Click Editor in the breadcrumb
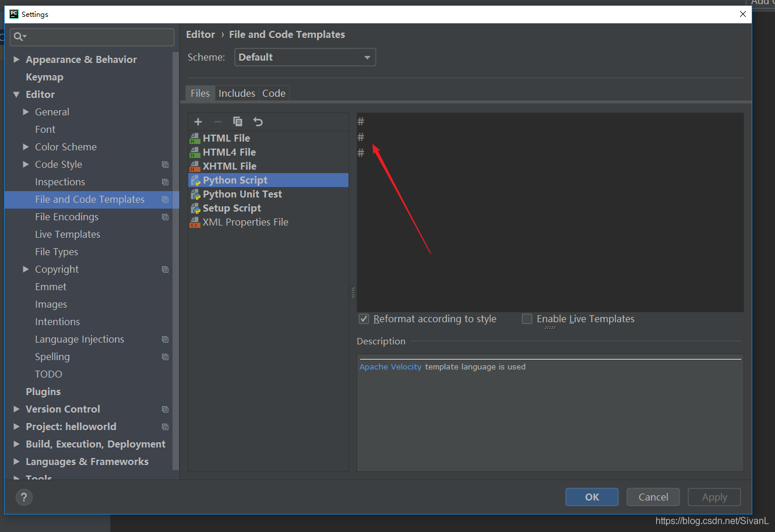The image size is (775, 532). (x=200, y=34)
